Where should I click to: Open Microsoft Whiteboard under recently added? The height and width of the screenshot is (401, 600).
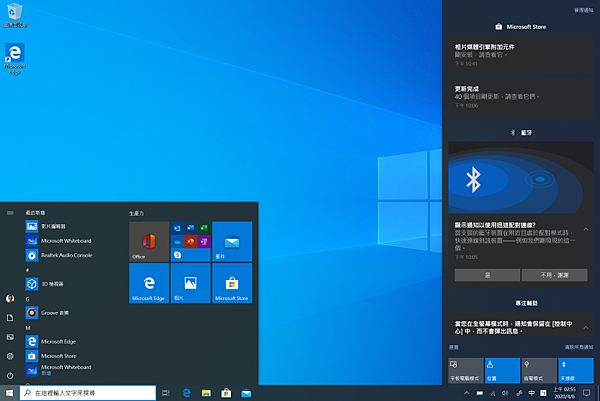coord(73,241)
